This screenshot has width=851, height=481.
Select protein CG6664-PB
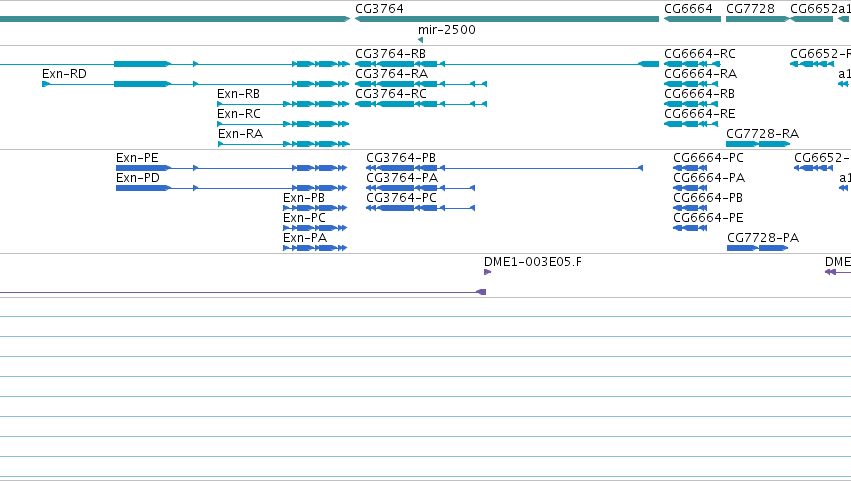(x=690, y=208)
